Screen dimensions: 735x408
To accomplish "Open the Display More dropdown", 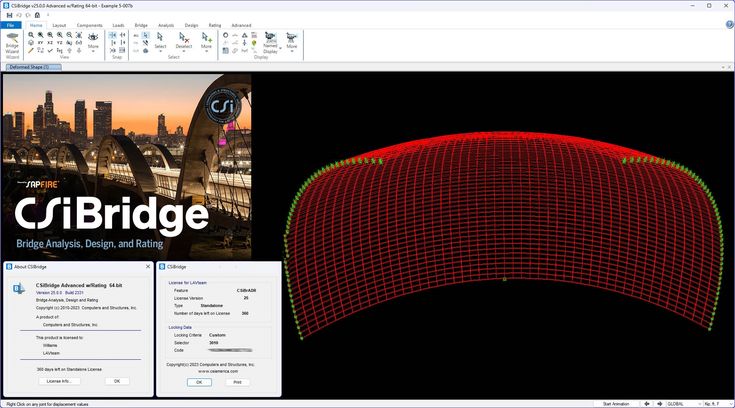I will (x=292, y=42).
